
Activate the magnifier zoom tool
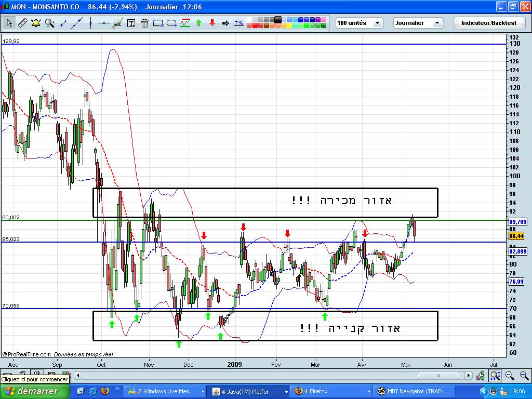pyautogui.click(x=50, y=23)
